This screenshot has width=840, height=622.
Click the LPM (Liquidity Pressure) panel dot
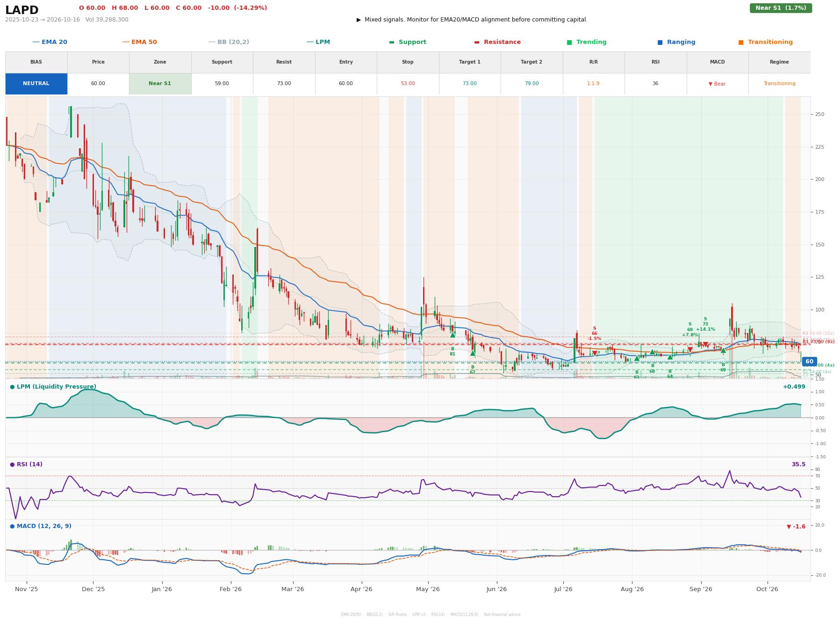tap(12, 387)
